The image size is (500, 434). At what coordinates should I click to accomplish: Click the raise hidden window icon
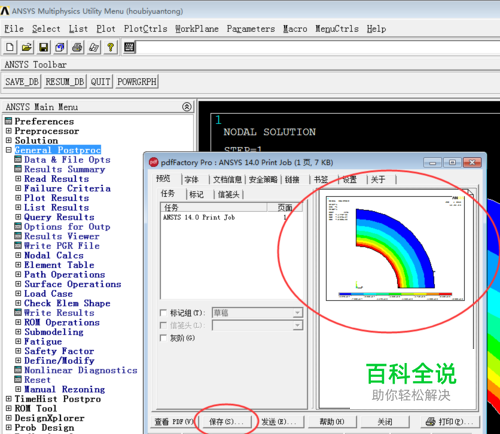129,47
